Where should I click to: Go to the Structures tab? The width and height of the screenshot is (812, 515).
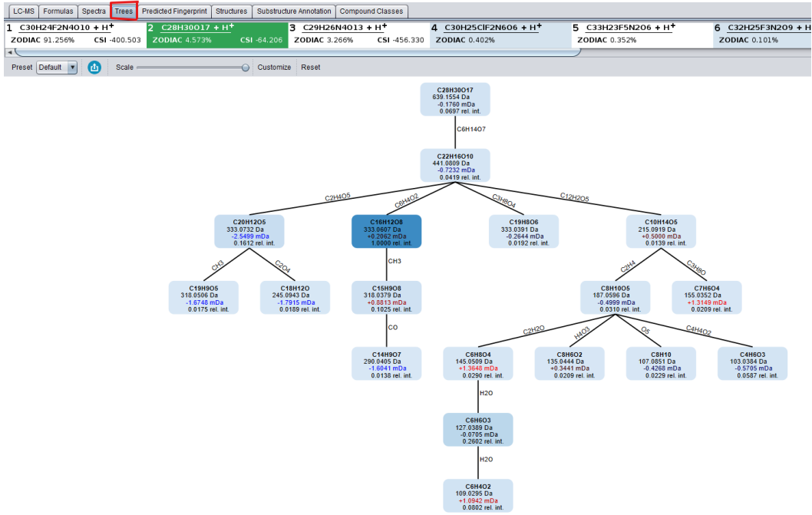pos(231,12)
